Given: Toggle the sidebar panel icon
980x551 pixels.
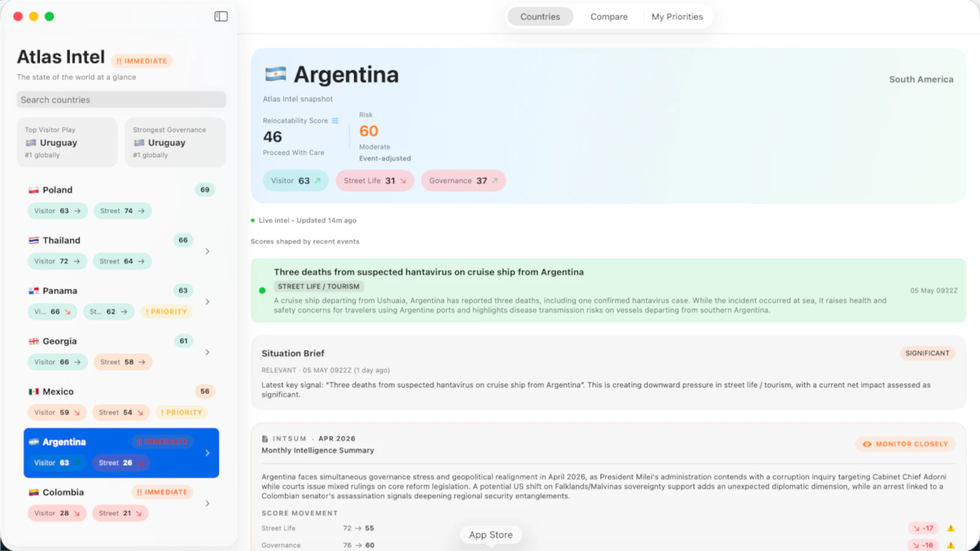Looking at the screenshot, I should (x=221, y=17).
